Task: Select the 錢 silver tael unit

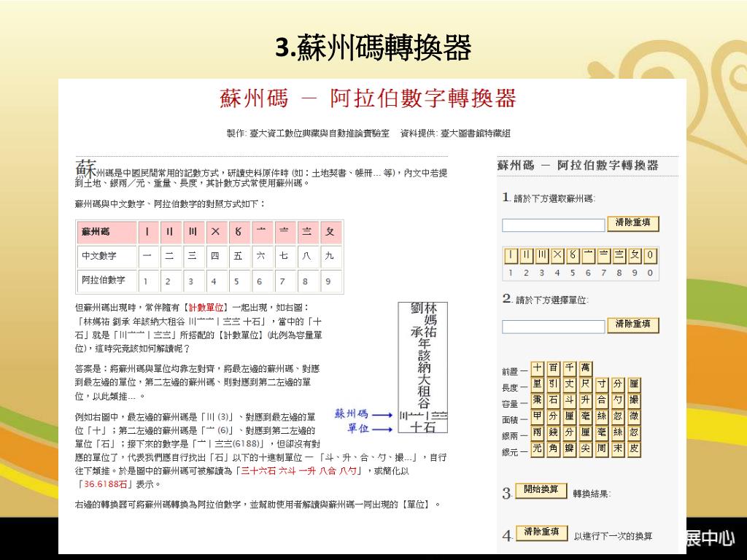Action: click(553, 433)
